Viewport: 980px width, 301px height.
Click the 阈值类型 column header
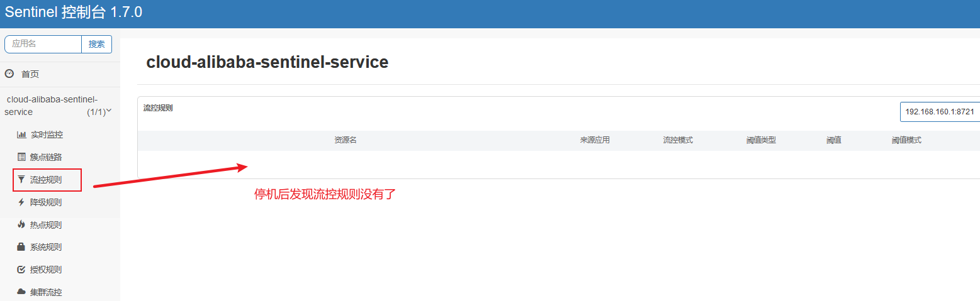pos(761,140)
